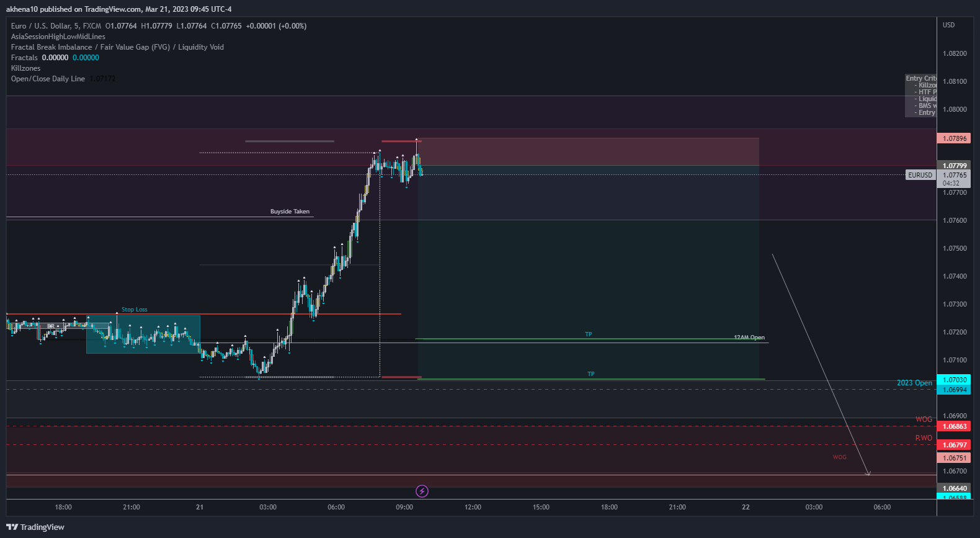Image resolution: width=980 pixels, height=538 pixels.
Task: Select the TP label beside the 12AM Open line
Action: 589,334
